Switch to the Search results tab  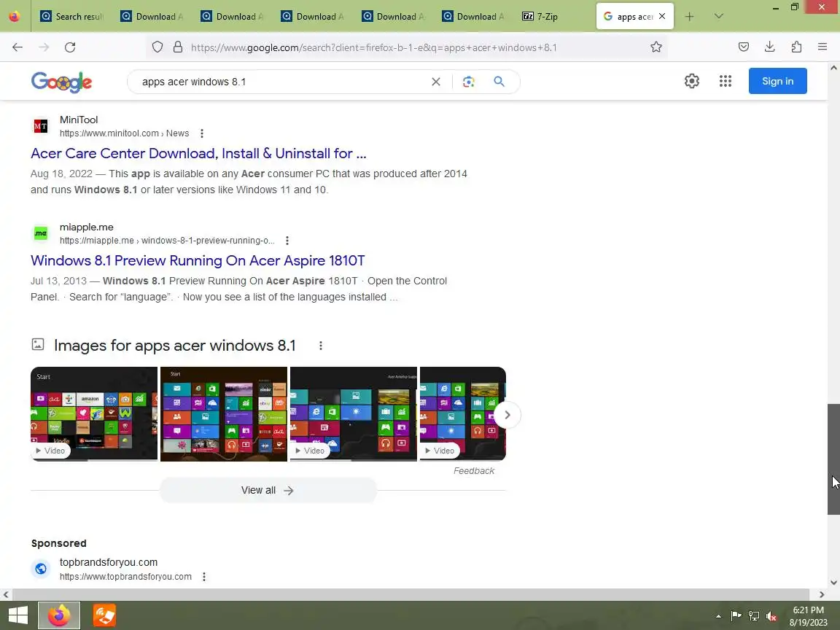[x=71, y=17]
